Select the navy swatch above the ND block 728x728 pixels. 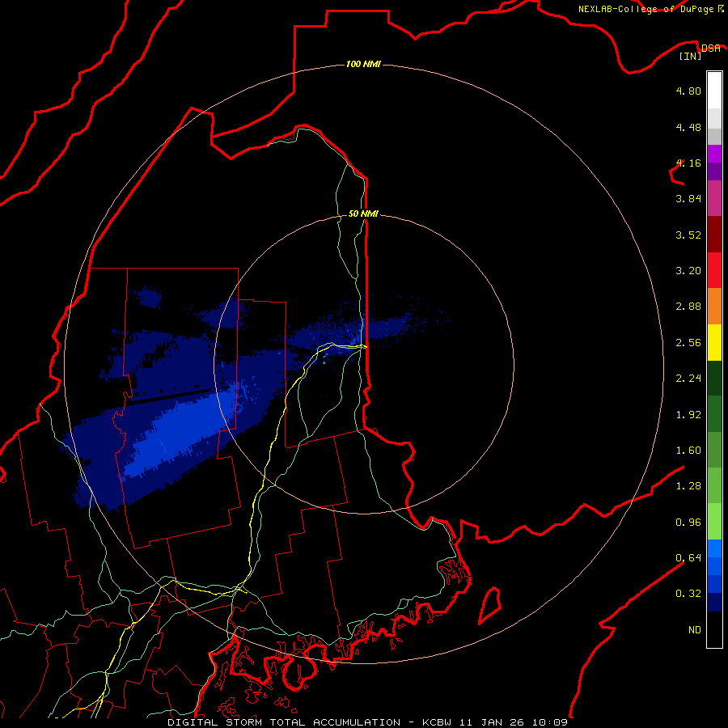click(714, 602)
